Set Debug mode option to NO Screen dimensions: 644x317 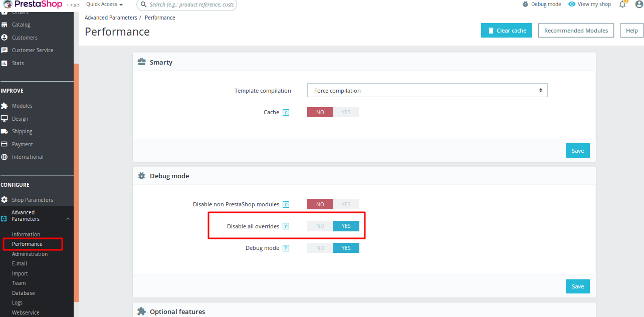click(x=320, y=248)
